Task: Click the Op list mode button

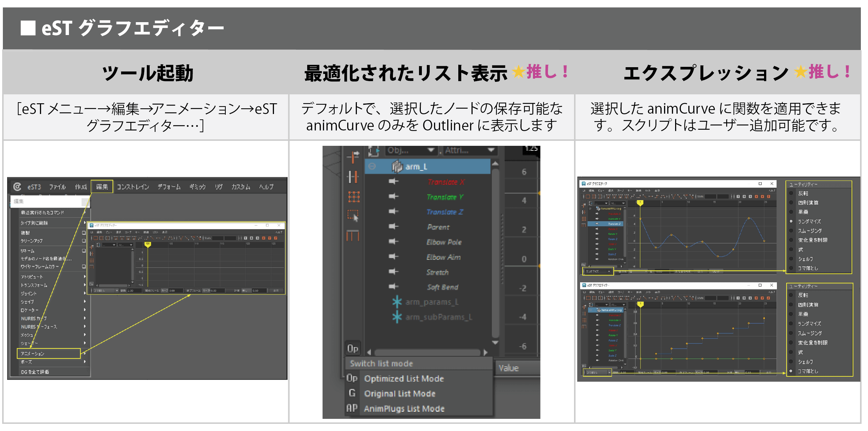Action: click(x=353, y=348)
